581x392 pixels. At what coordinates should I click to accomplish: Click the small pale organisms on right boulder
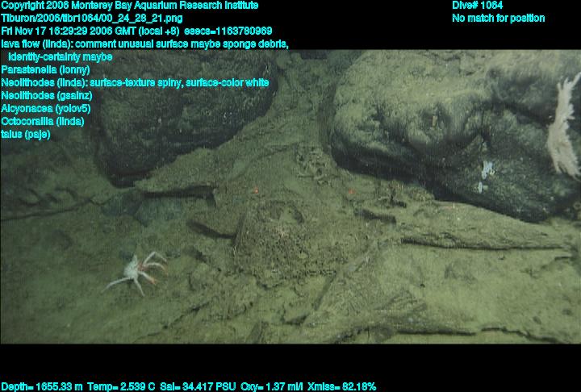point(485,174)
